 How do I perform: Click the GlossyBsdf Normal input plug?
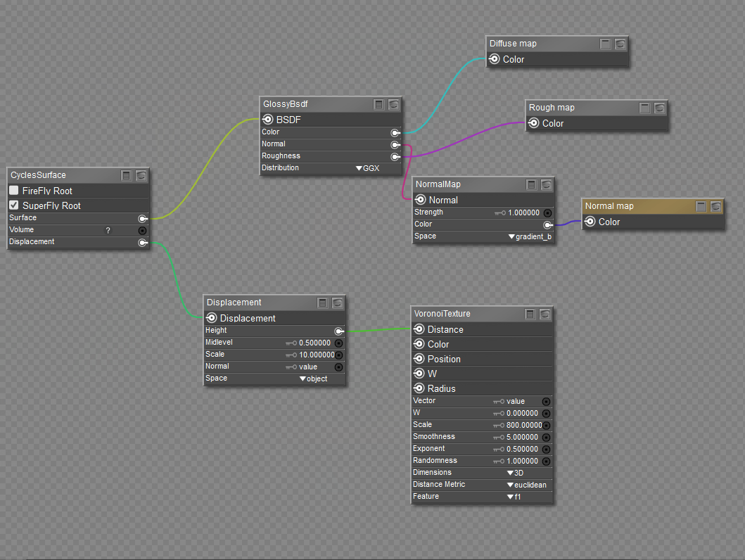click(x=395, y=144)
